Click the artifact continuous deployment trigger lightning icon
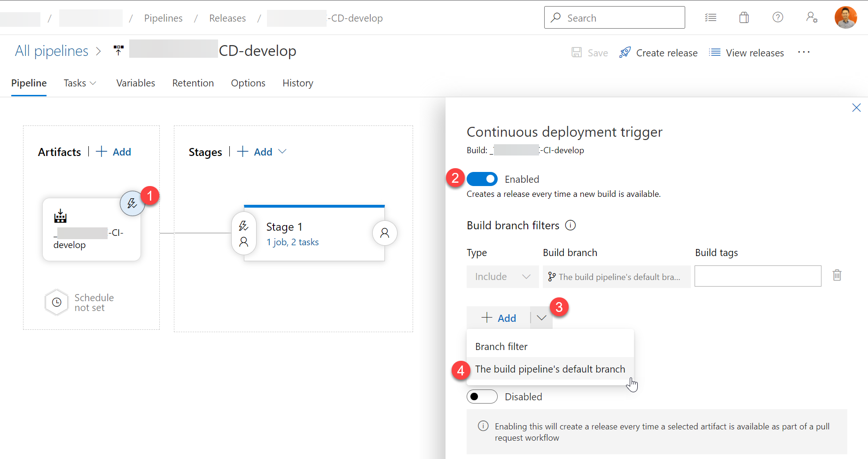868x459 pixels. [x=132, y=203]
